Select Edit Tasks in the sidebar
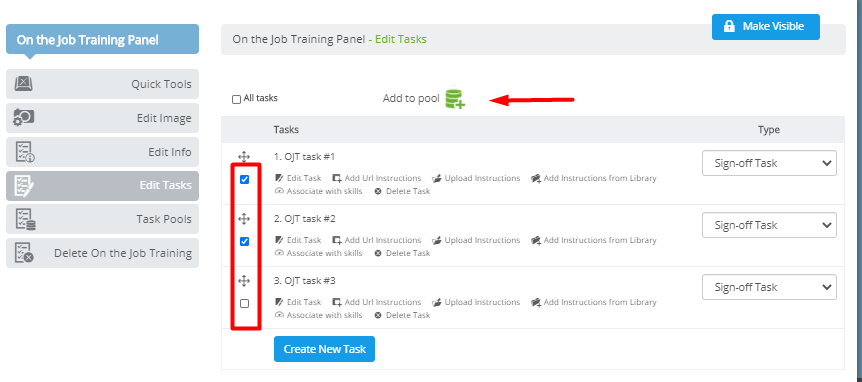 click(x=102, y=186)
